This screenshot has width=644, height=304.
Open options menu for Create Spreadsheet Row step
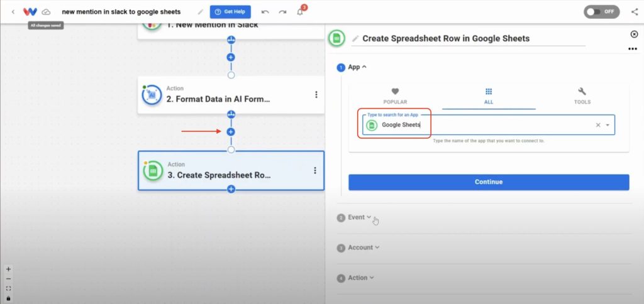coord(315,170)
